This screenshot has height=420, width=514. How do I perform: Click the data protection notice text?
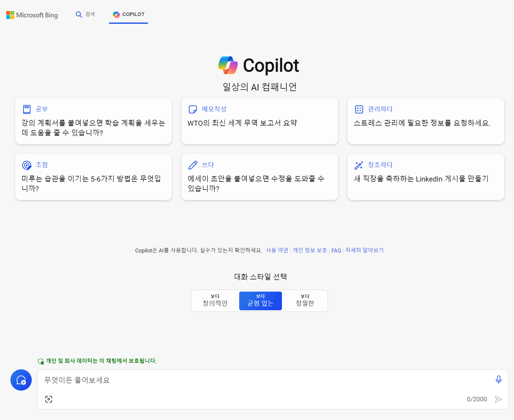click(101, 361)
